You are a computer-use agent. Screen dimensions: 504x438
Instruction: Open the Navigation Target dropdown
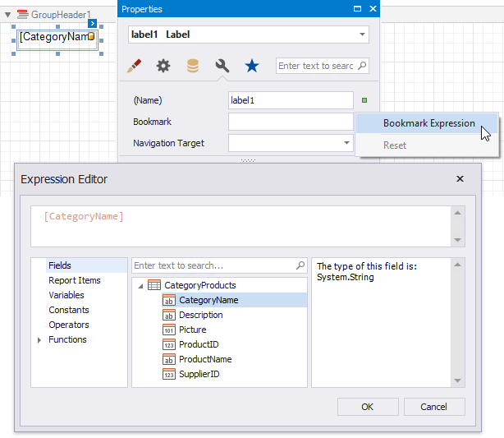347,143
